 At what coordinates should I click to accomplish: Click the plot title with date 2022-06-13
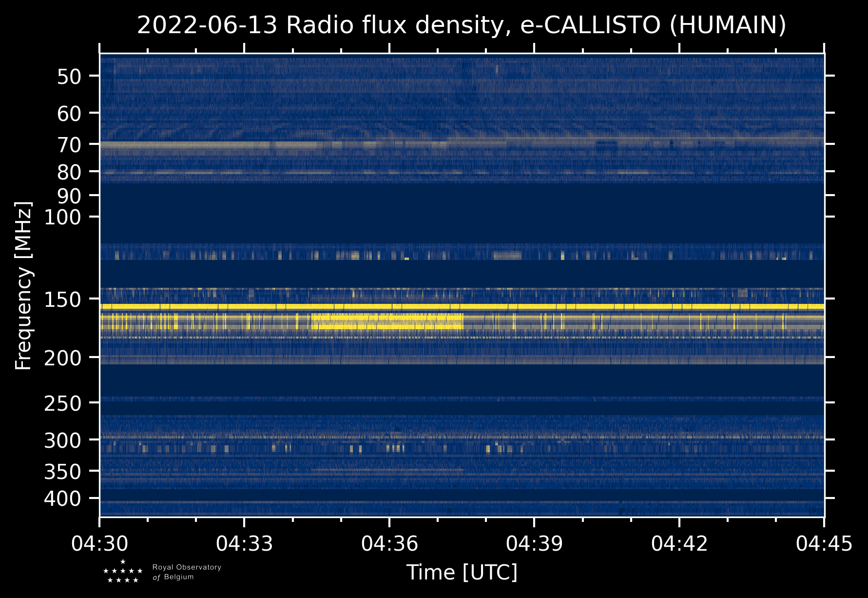click(x=461, y=25)
